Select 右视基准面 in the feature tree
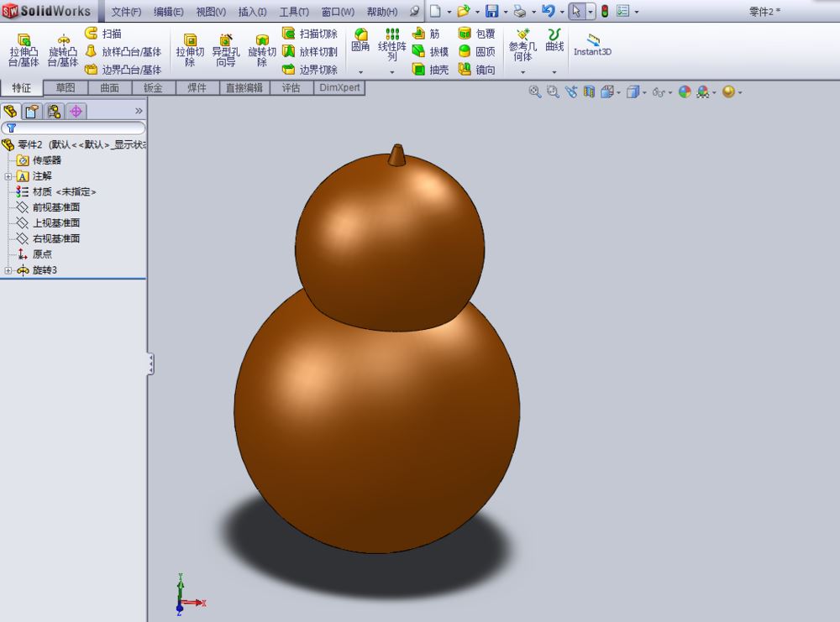The width and height of the screenshot is (840, 622). (48, 238)
